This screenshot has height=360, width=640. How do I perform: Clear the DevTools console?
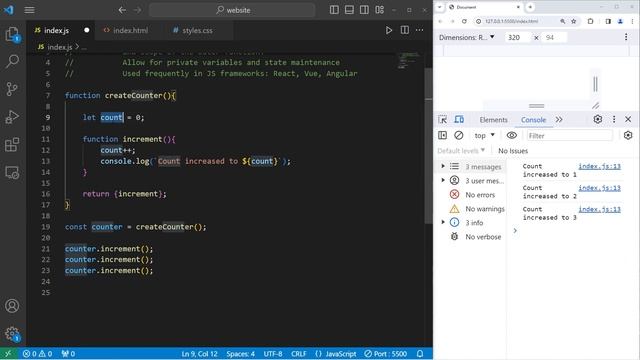click(x=459, y=135)
